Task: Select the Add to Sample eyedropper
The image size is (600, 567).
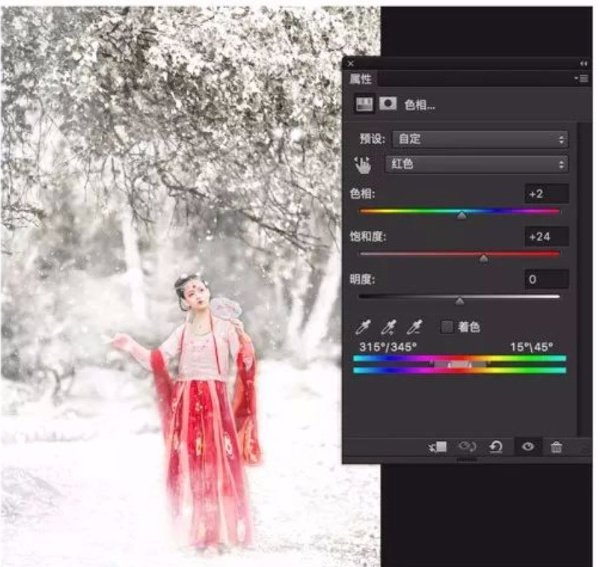Action: 390,327
